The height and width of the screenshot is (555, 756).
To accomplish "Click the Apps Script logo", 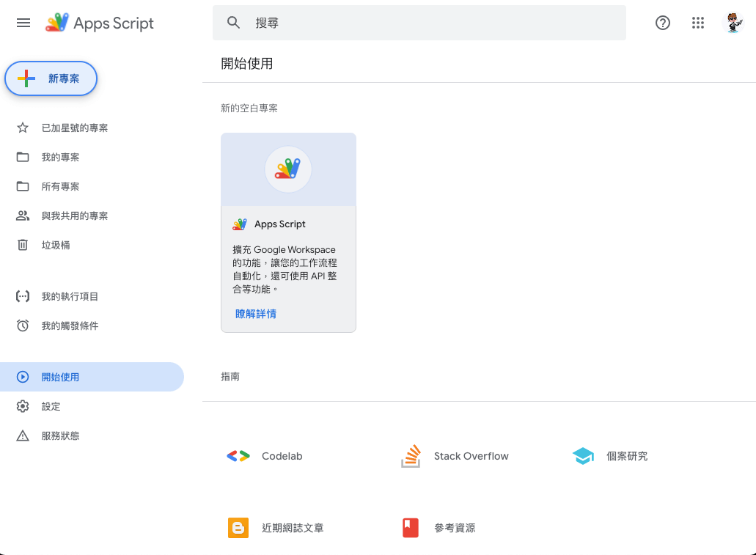I will pyautogui.click(x=57, y=23).
